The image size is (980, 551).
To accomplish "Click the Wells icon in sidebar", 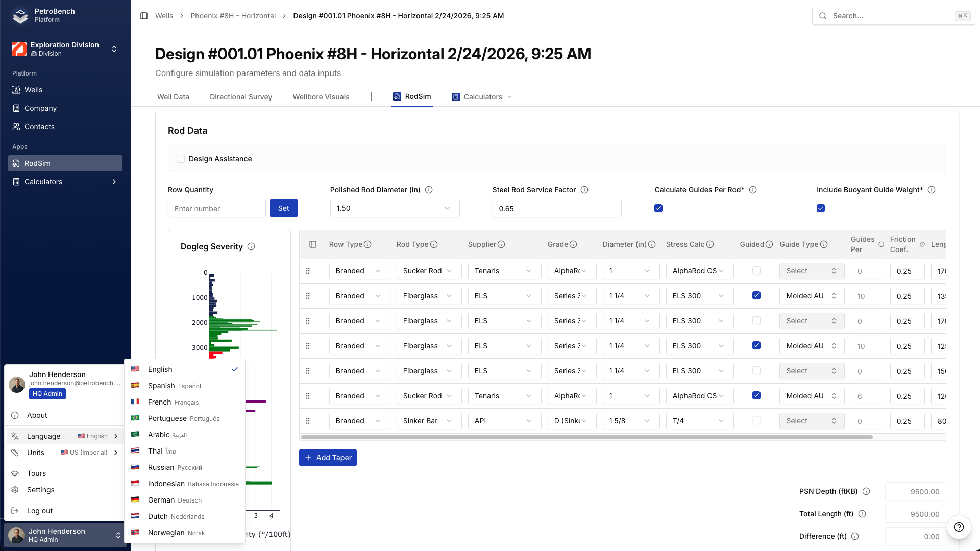I will point(16,90).
